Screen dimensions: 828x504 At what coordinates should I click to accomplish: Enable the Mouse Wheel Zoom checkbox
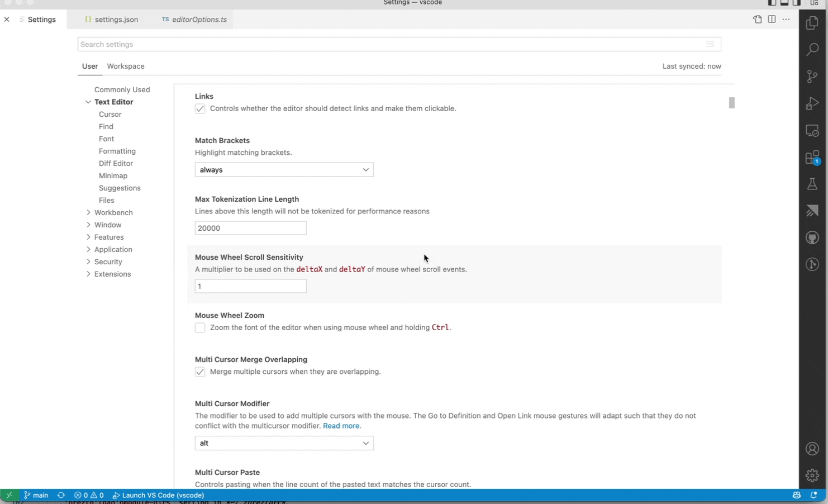pos(200,328)
